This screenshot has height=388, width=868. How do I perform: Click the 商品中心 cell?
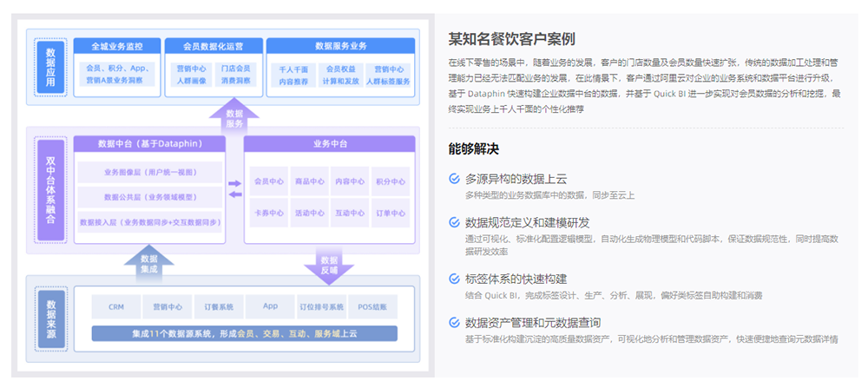pyautogui.click(x=309, y=181)
